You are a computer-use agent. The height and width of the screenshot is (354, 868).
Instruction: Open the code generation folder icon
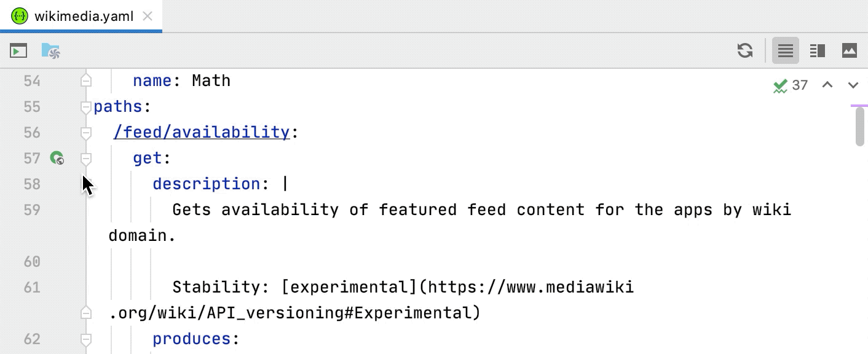tap(50, 51)
